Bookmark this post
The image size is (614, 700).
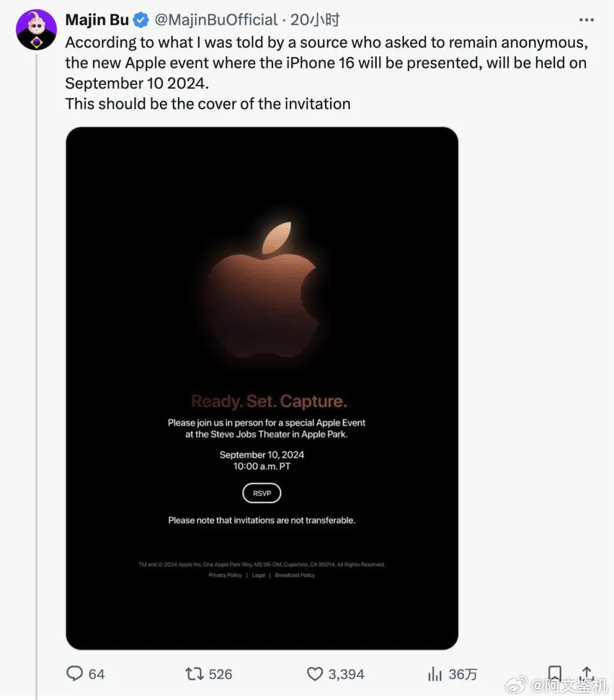pos(555,673)
